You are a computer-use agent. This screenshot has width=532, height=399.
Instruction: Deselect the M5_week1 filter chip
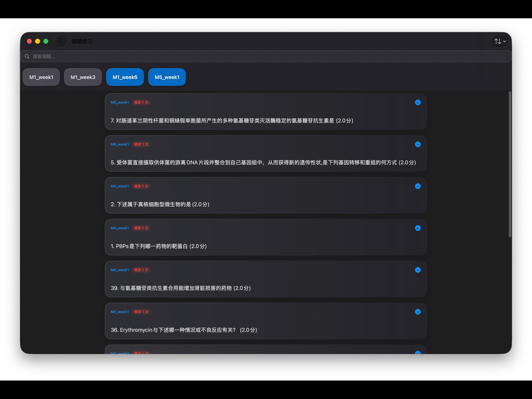tap(167, 77)
